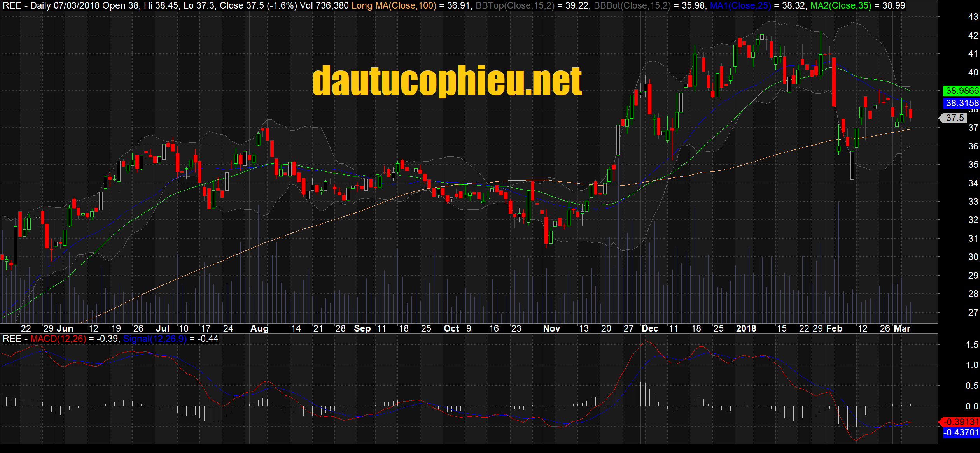
Task: Click the 1.5 MACD axis label
Action: point(972,345)
